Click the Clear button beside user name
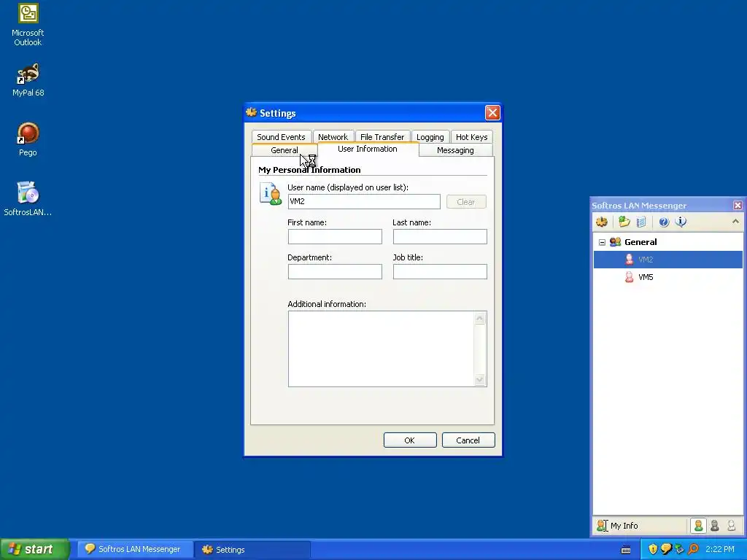The width and height of the screenshot is (747, 560). coord(466,202)
